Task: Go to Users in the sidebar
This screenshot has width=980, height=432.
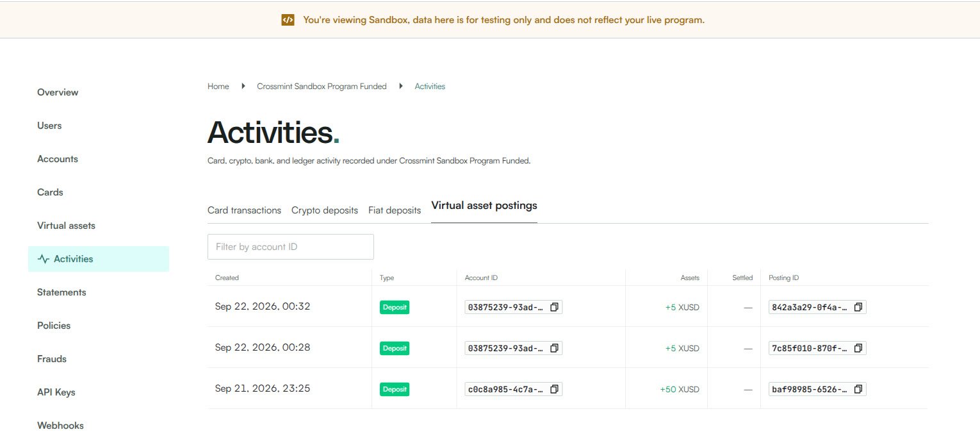Action: point(49,126)
